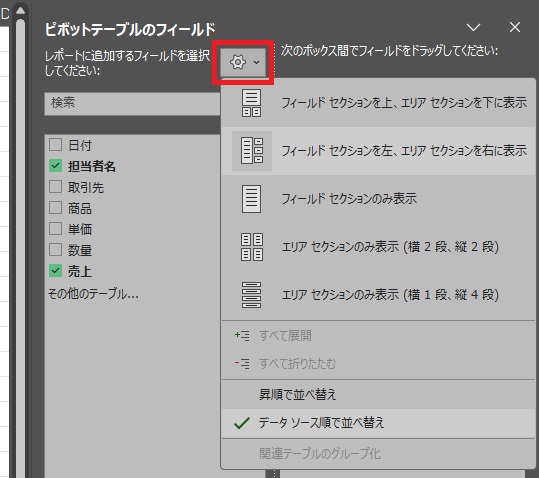Choose the fields-section-only layout icon

pyautogui.click(x=251, y=199)
